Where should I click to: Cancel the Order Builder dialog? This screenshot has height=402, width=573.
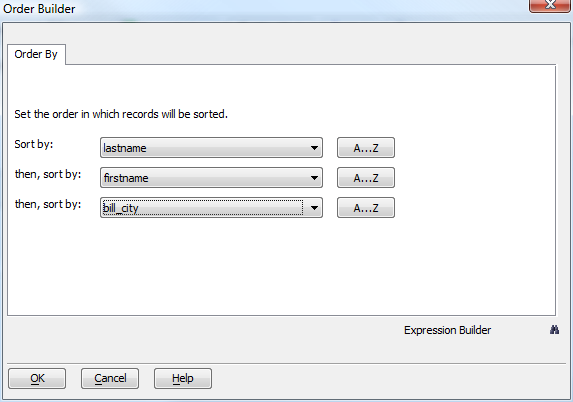coord(110,378)
